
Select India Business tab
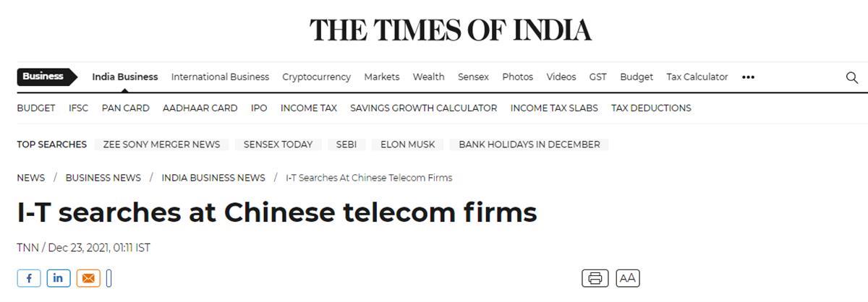124,77
